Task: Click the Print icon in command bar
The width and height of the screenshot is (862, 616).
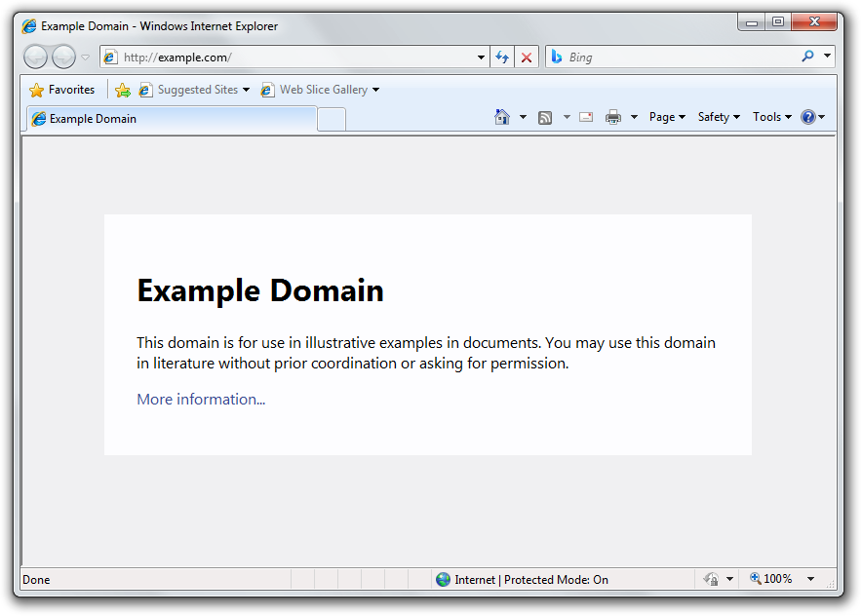Action: (613, 117)
